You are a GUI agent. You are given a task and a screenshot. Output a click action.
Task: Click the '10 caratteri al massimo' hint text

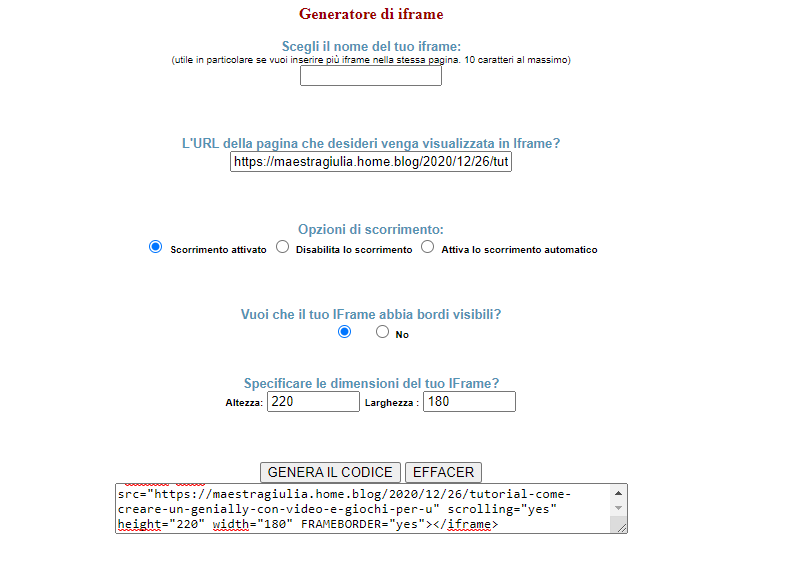point(517,60)
